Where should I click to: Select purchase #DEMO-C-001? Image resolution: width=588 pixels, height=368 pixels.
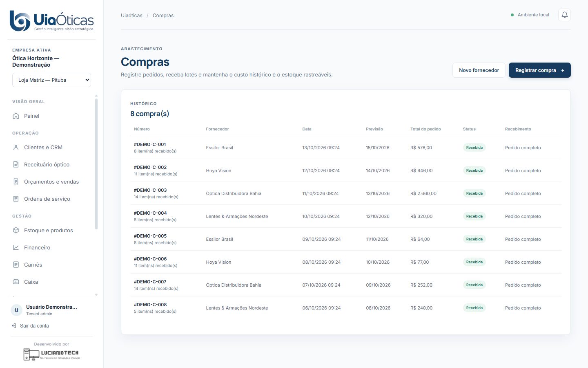[150, 144]
